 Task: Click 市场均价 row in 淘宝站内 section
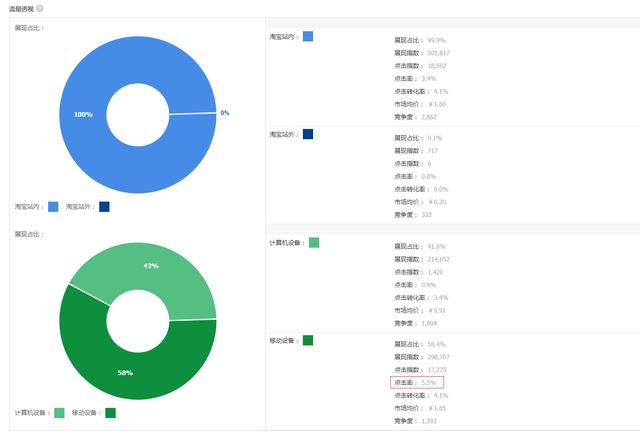[420, 104]
